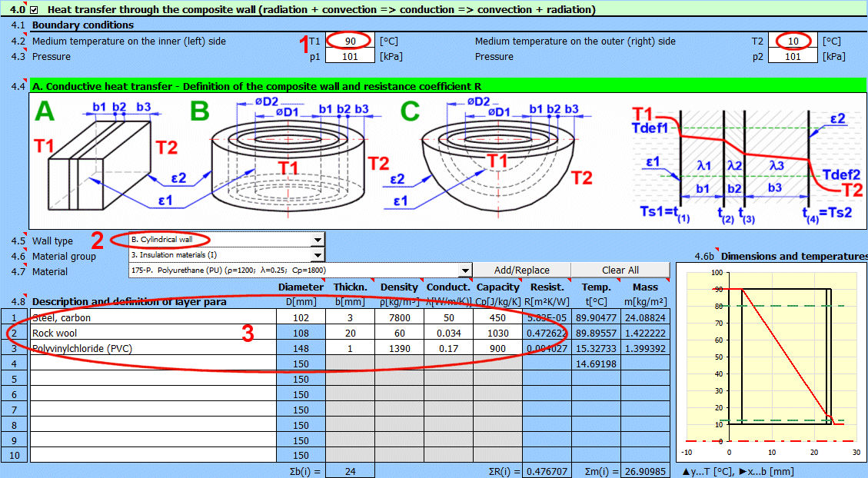This screenshot has width=868, height=478.
Task: Click the PVC conductivity value cell
Action: (x=448, y=349)
